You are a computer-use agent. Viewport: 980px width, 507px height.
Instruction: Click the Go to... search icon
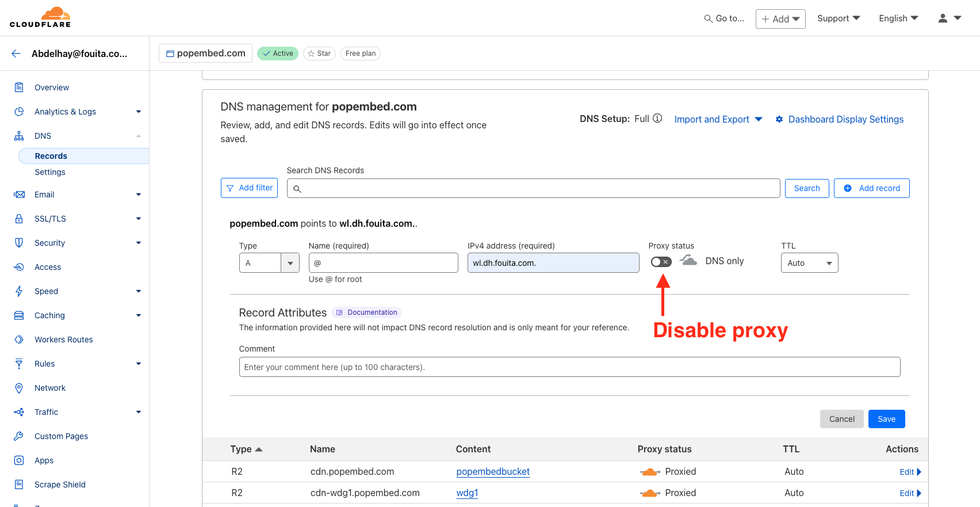pos(708,18)
